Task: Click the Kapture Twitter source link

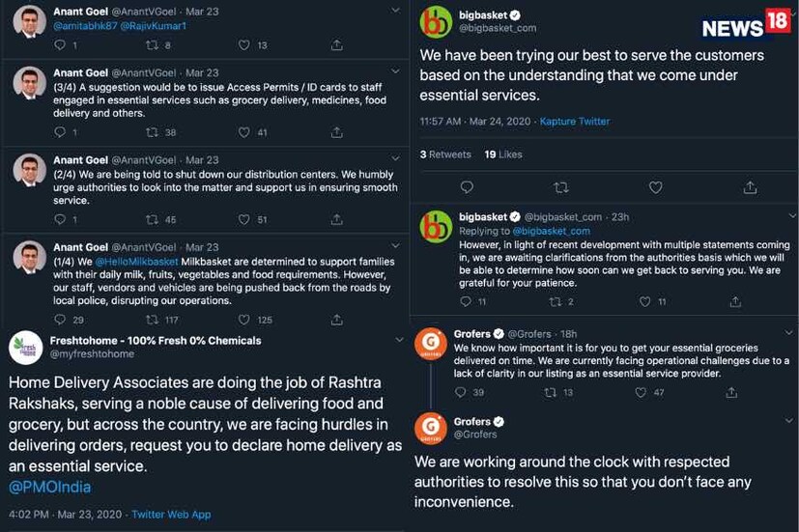Action: pos(575,122)
